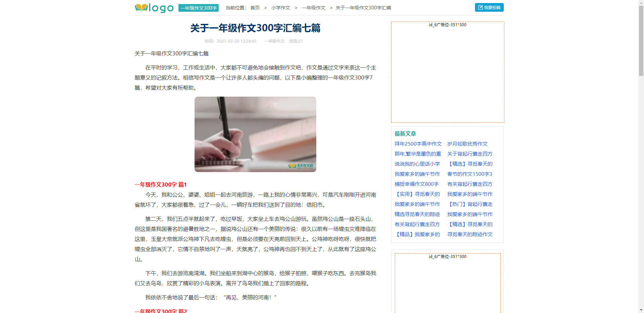Click the timestamp 2021-03-20 12:24:45

(236, 41)
